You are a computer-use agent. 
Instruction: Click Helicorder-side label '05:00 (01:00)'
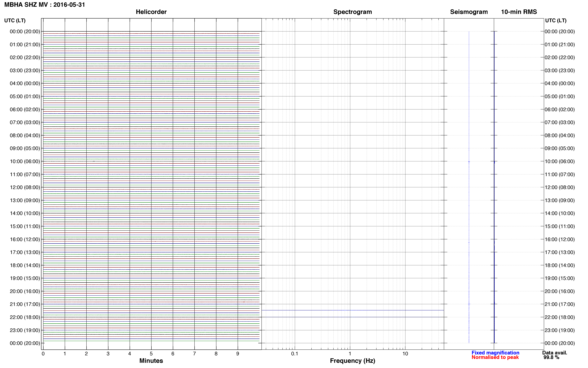pos(25,96)
